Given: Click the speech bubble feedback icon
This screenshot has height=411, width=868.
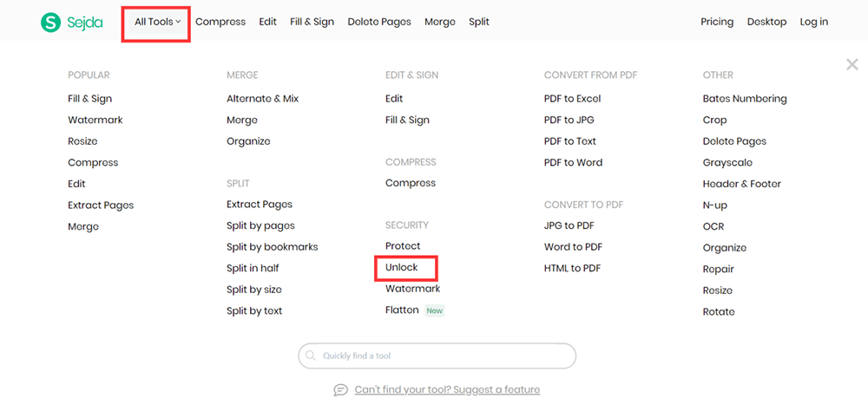Looking at the screenshot, I should 341,390.
